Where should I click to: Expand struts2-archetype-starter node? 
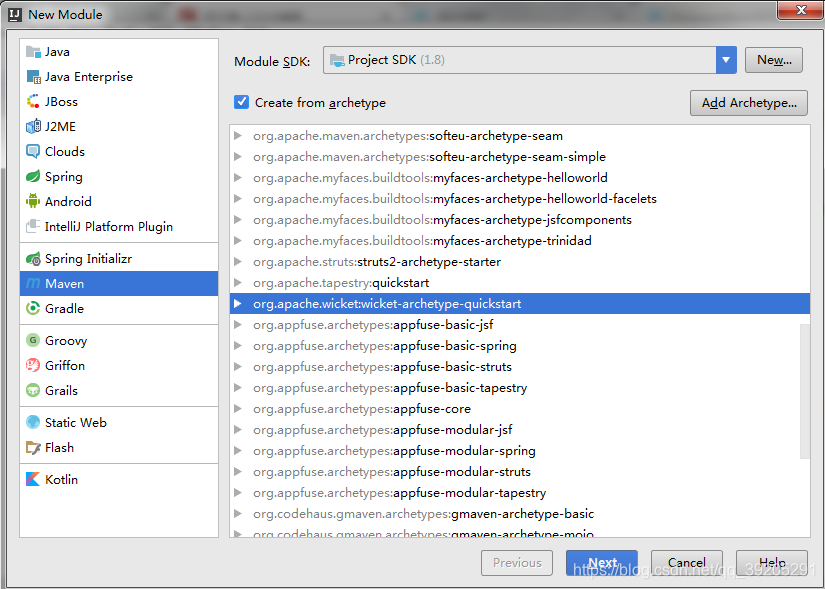(x=238, y=262)
